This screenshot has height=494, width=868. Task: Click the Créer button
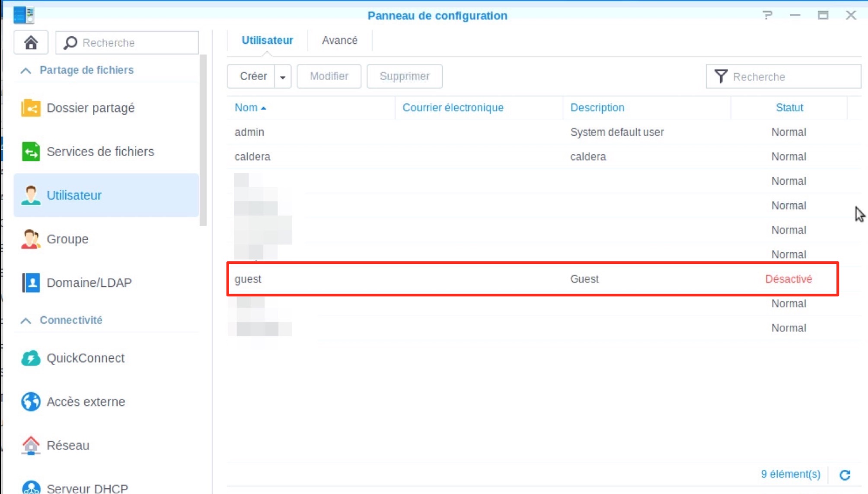(253, 76)
